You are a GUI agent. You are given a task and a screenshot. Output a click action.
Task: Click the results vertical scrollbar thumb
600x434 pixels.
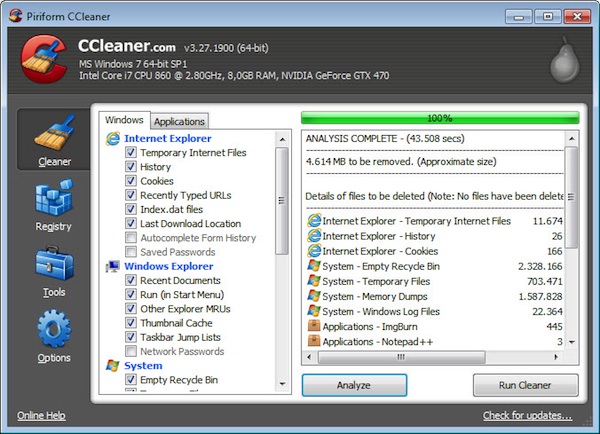coord(572,197)
